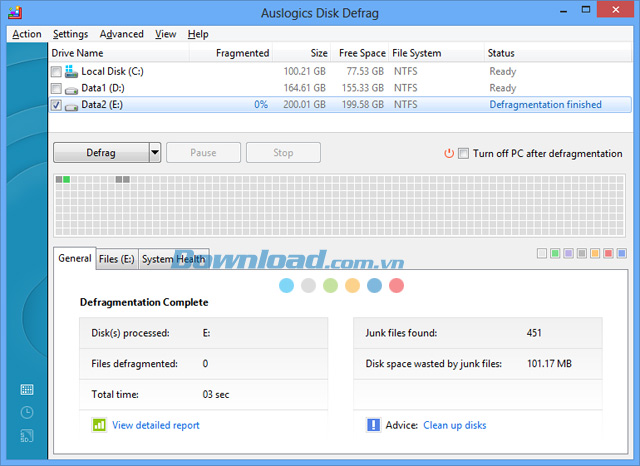
Task: Click the bottom disk icon in the sidebar
Action: pyautogui.click(x=27, y=435)
